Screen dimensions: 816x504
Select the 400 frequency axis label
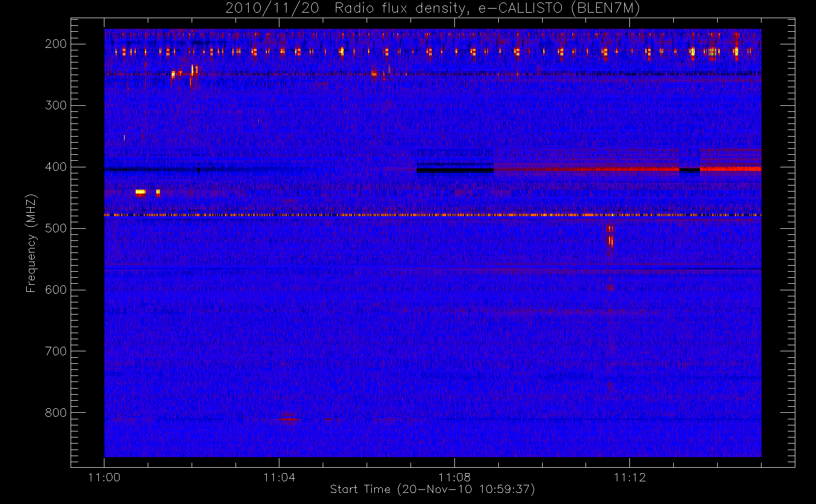[x=55, y=167]
